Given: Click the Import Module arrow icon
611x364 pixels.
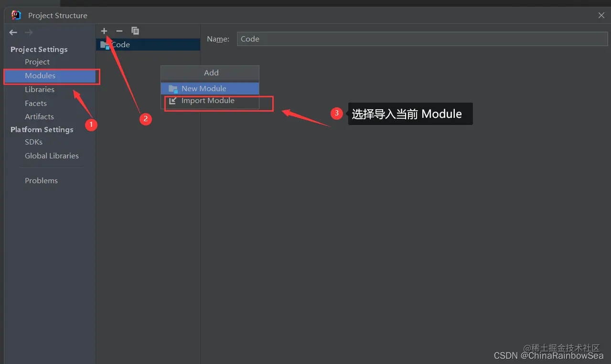Looking at the screenshot, I should [173, 101].
